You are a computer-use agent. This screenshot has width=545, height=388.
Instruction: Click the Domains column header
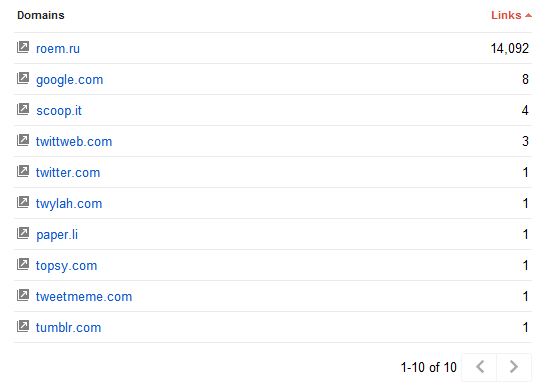[x=41, y=15]
